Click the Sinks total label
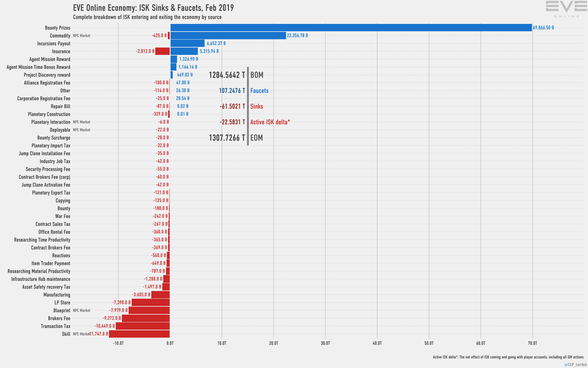This screenshot has height=368, width=588. click(257, 106)
